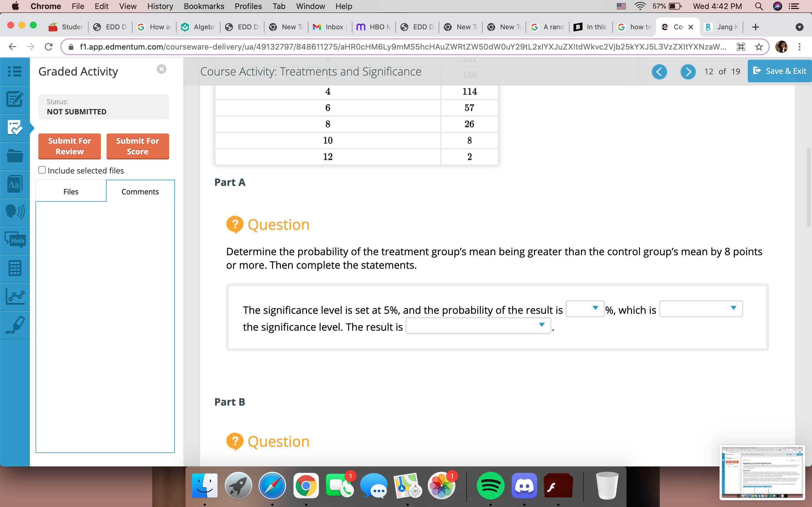The image size is (812, 507).
Task: Open the calculator tool icon
Action: pyautogui.click(x=15, y=268)
